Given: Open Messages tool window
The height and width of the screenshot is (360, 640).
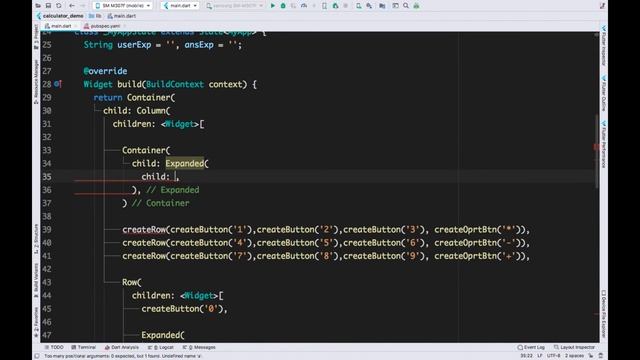Looking at the screenshot, I should click(199, 347).
